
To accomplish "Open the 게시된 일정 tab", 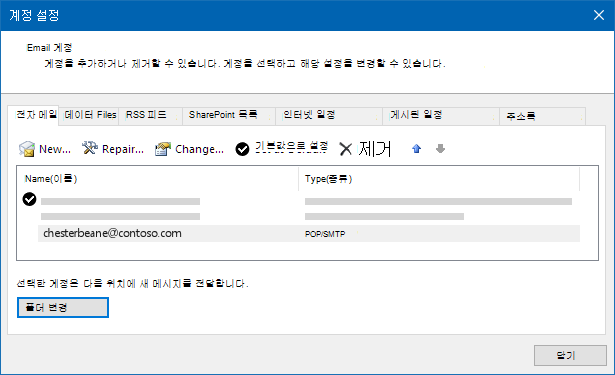I will point(441,115).
